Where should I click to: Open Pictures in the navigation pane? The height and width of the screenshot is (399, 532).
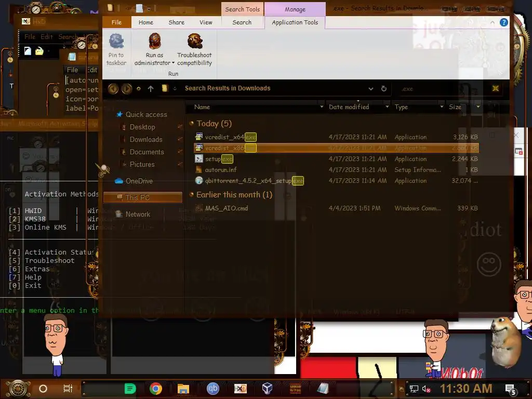pyautogui.click(x=142, y=165)
